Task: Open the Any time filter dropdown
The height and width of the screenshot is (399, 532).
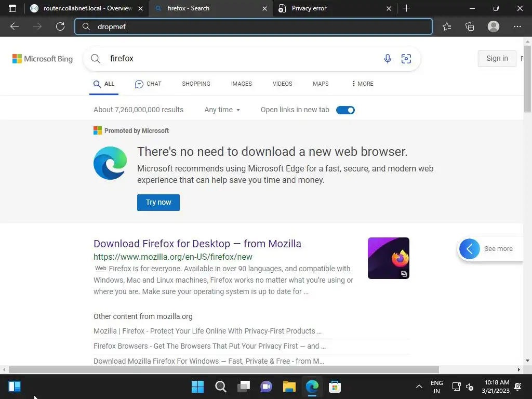Action: coord(222,110)
